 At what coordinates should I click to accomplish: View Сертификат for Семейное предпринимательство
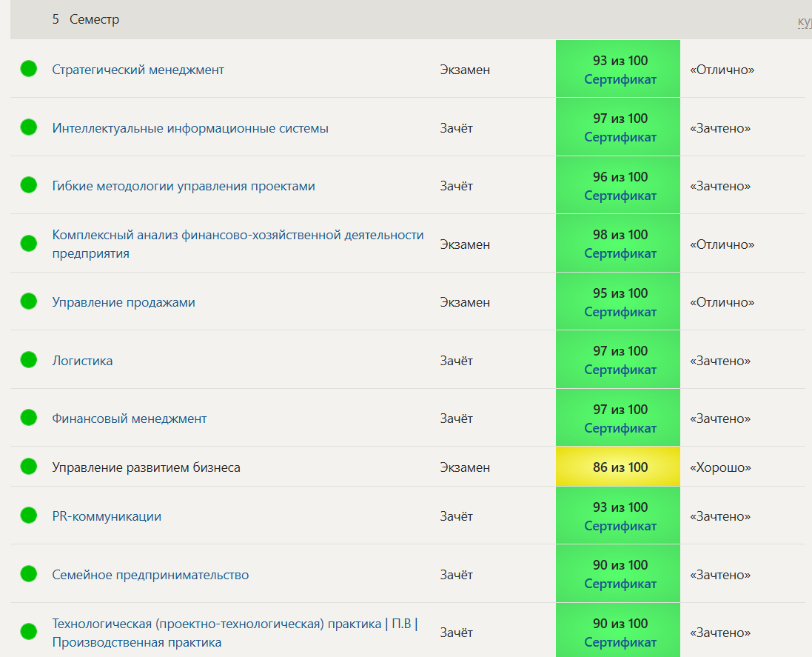coord(620,584)
